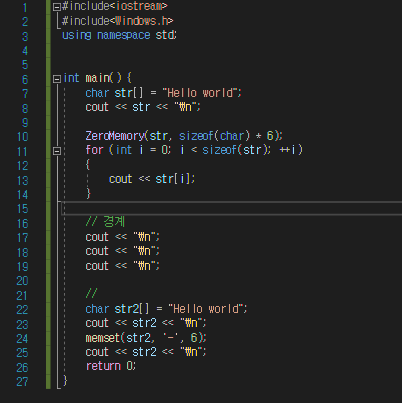Click 'str[i]' on line 13
This screenshot has height=403, width=402.
[174, 179]
